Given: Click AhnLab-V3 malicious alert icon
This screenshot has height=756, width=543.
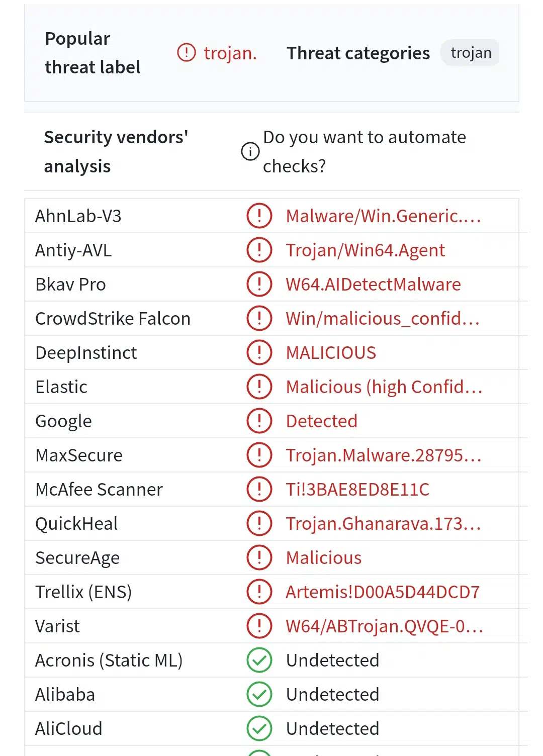Looking at the screenshot, I should (259, 216).
